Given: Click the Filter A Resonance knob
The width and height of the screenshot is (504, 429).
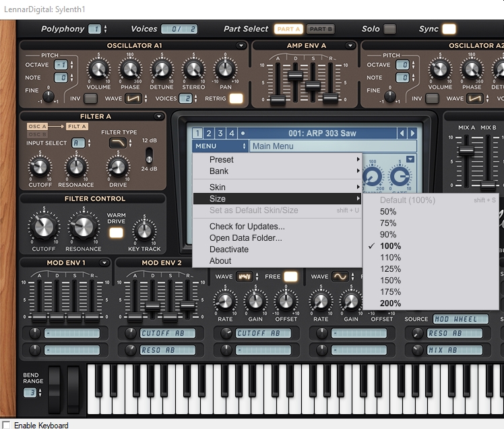Looking at the screenshot, I should (76, 167).
